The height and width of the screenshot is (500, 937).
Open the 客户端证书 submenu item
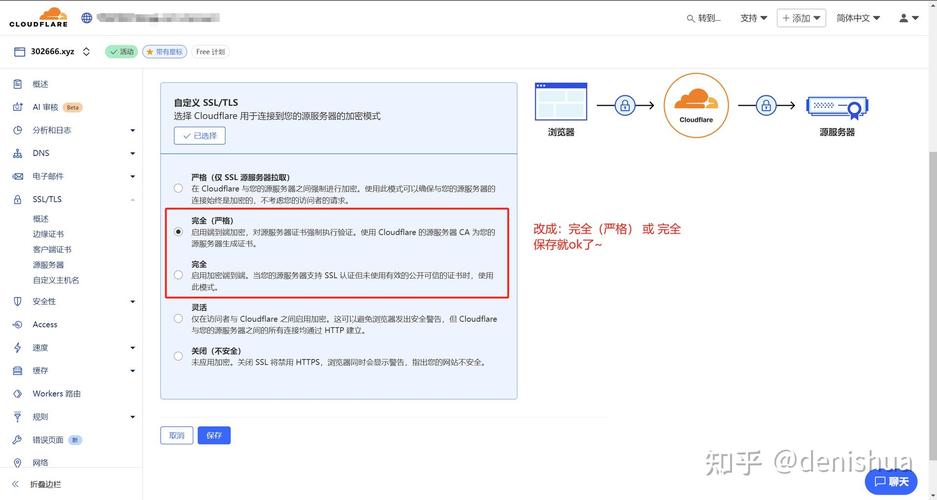[52, 249]
